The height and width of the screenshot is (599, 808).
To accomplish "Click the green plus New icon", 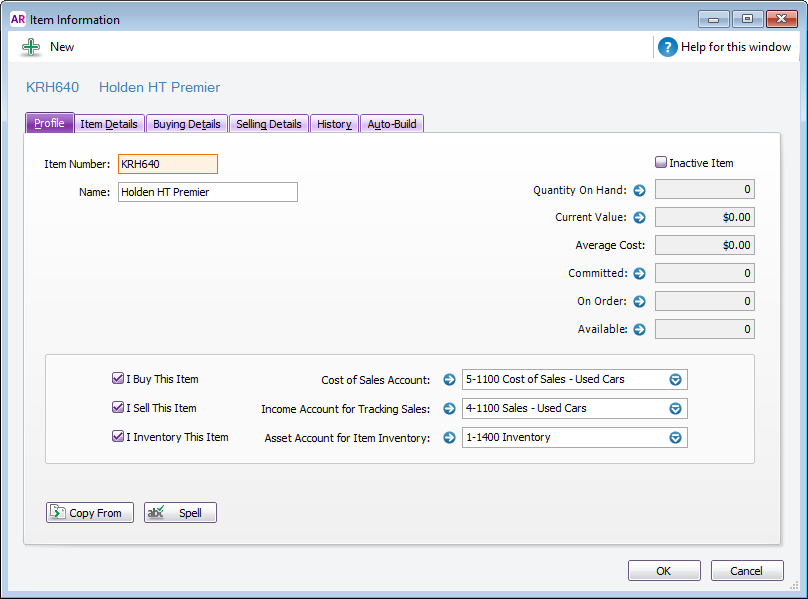I will click(x=31, y=47).
